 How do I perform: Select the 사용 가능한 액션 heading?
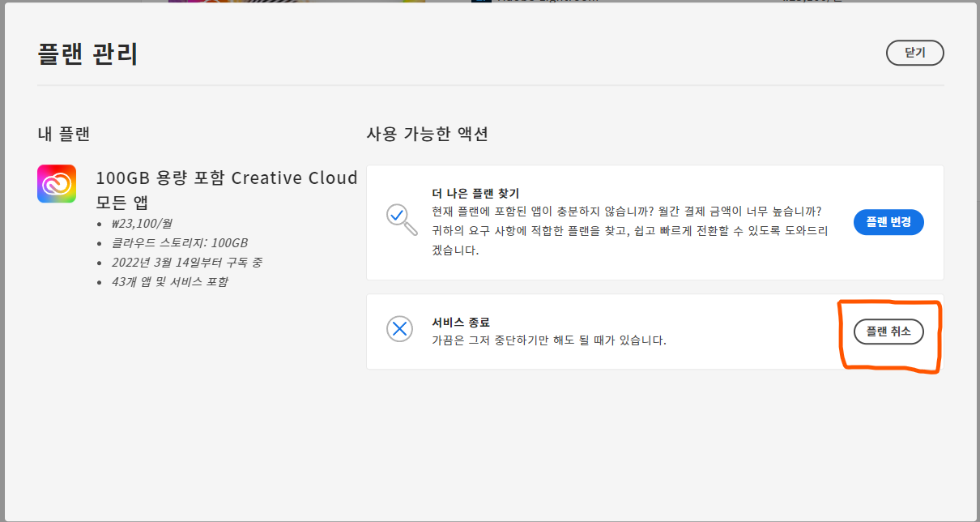tap(428, 134)
